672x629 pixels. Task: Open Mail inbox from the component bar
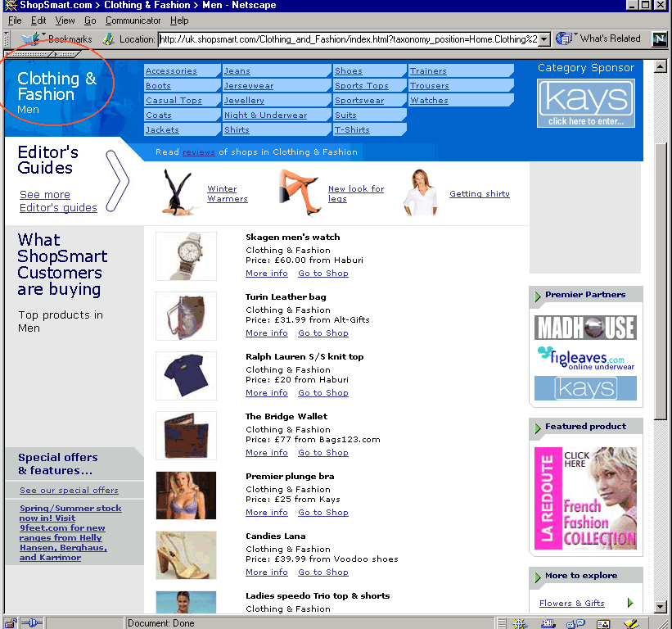click(548, 623)
